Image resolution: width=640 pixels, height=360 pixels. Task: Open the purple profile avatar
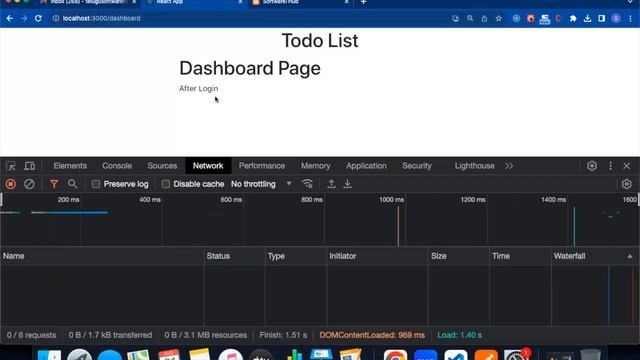[x=616, y=18]
